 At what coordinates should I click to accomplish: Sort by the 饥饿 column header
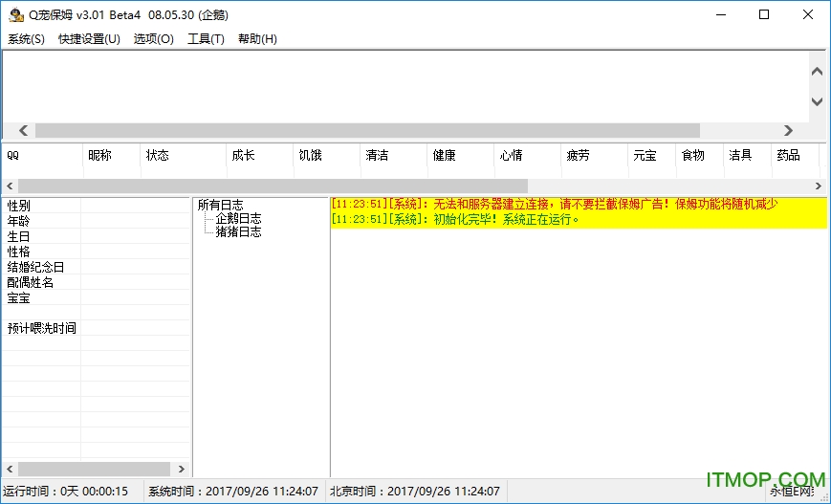(x=326, y=155)
